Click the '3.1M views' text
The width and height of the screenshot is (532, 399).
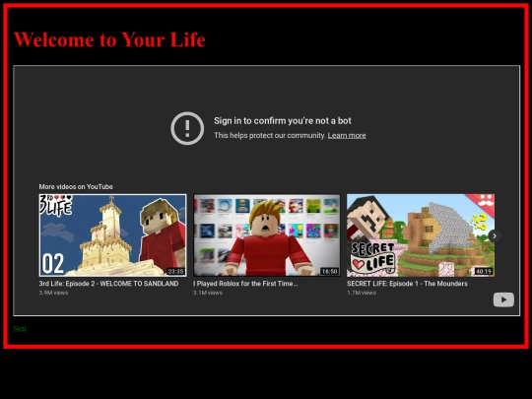click(208, 293)
